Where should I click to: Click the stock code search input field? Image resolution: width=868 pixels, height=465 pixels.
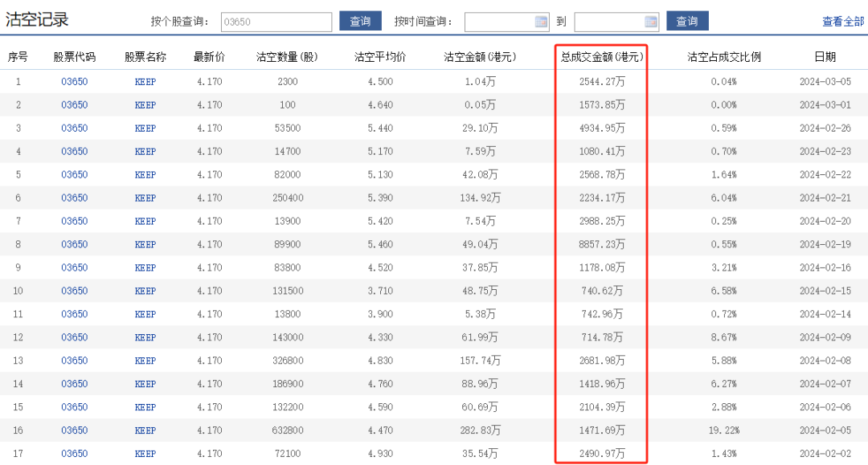[x=276, y=22]
